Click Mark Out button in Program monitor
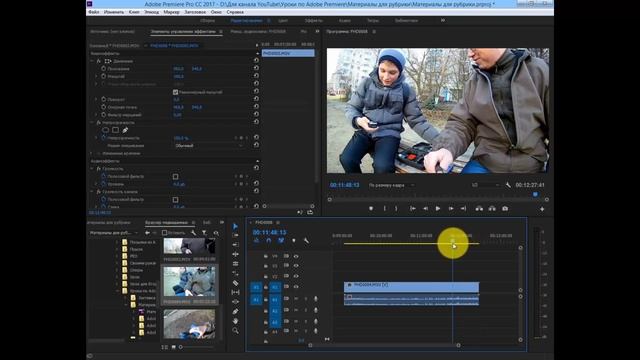Image resolution: width=640 pixels, height=360 pixels. point(396,209)
